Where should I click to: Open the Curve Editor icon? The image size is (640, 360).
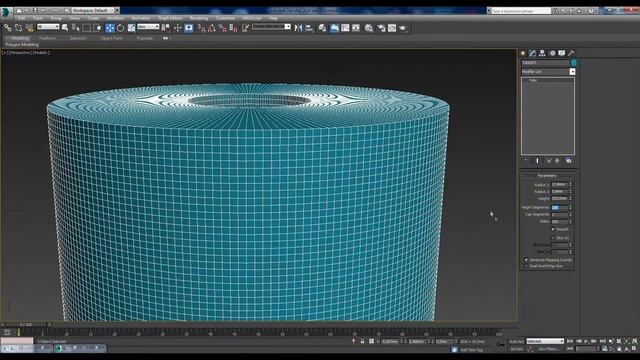[x=345, y=28]
